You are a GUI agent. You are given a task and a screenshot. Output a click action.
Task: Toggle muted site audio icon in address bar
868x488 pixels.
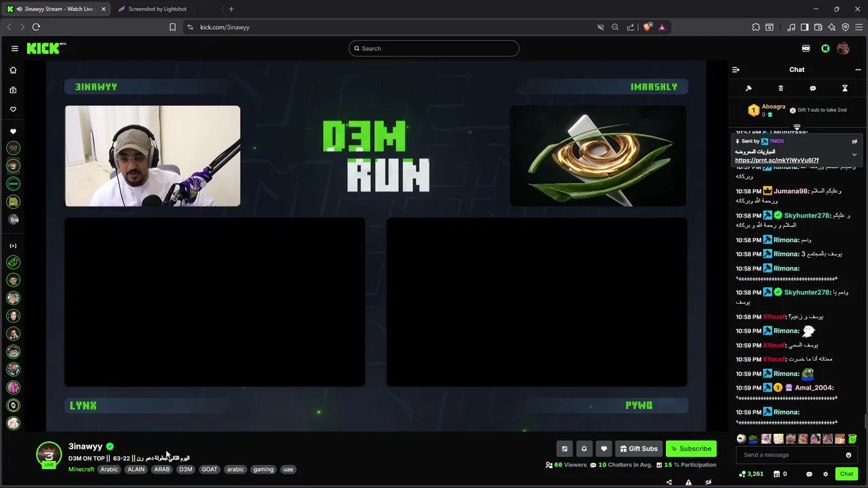click(x=600, y=27)
